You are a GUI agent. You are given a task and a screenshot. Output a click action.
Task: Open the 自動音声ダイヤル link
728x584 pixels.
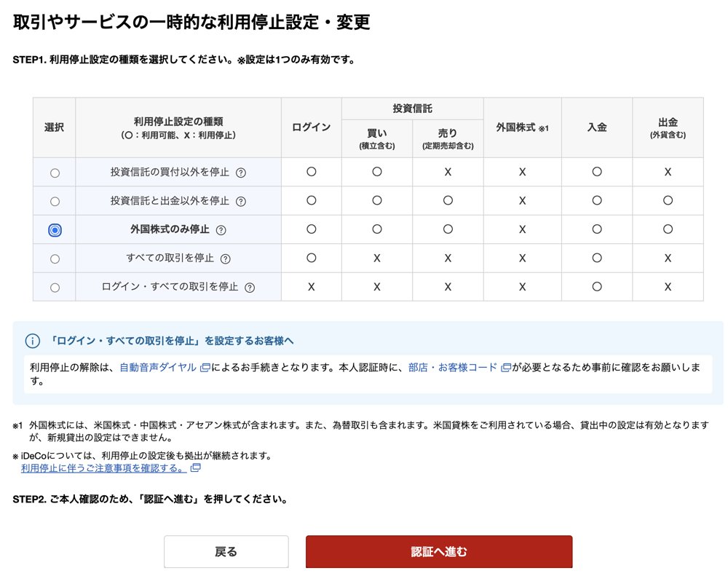[x=158, y=367]
